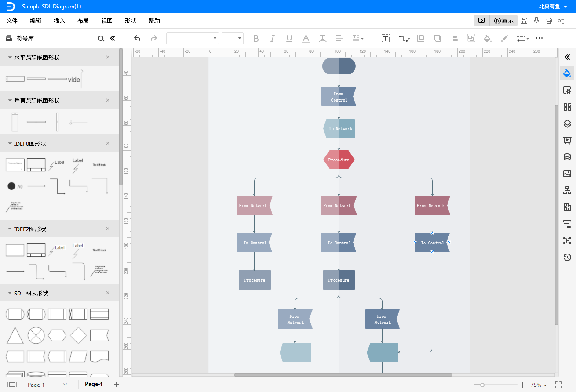Toggle underline text formatting
The height and width of the screenshot is (392, 576).
click(x=289, y=38)
